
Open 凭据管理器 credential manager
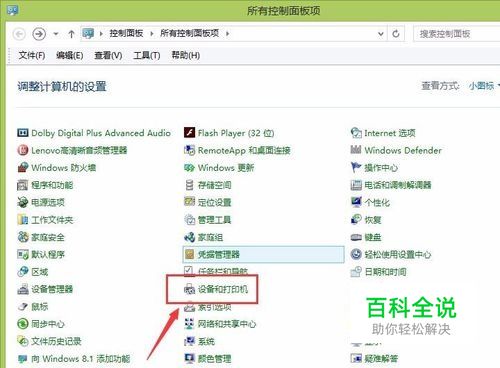click(x=263, y=255)
